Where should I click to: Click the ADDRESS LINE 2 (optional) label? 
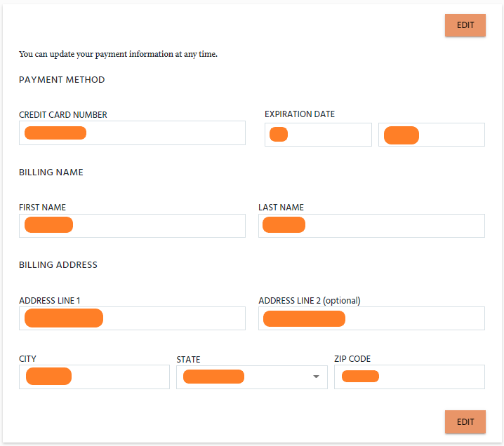tap(309, 301)
